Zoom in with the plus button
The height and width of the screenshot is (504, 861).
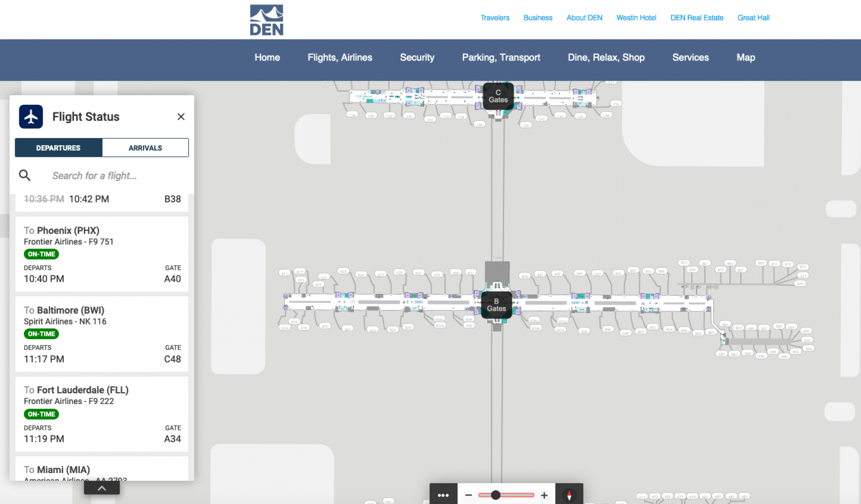[x=544, y=495]
